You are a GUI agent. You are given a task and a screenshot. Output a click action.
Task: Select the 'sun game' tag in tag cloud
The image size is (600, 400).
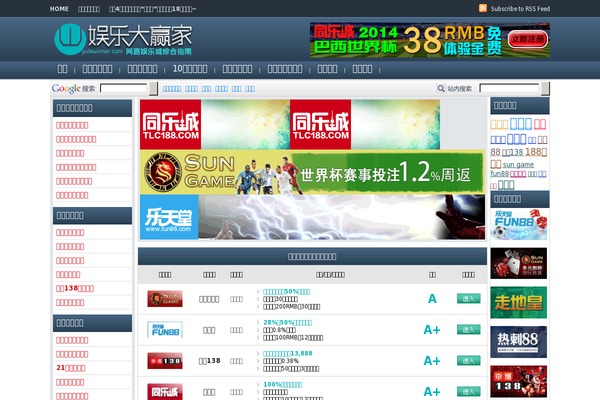[518, 165]
